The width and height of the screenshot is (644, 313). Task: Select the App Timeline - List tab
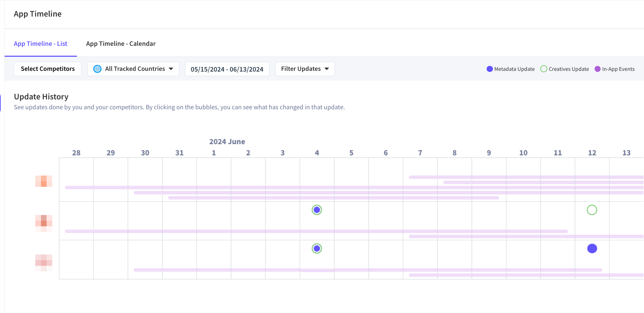click(x=41, y=44)
